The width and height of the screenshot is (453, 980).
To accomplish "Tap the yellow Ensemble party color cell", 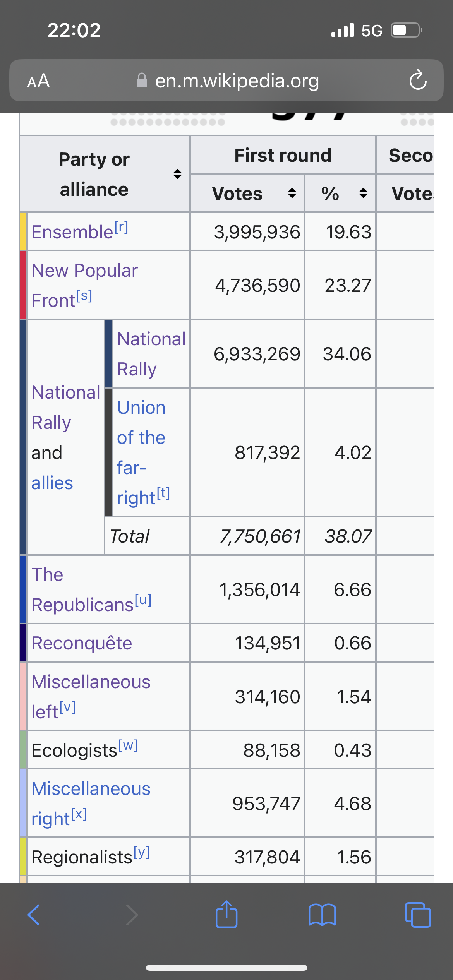I will tap(23, 231).
